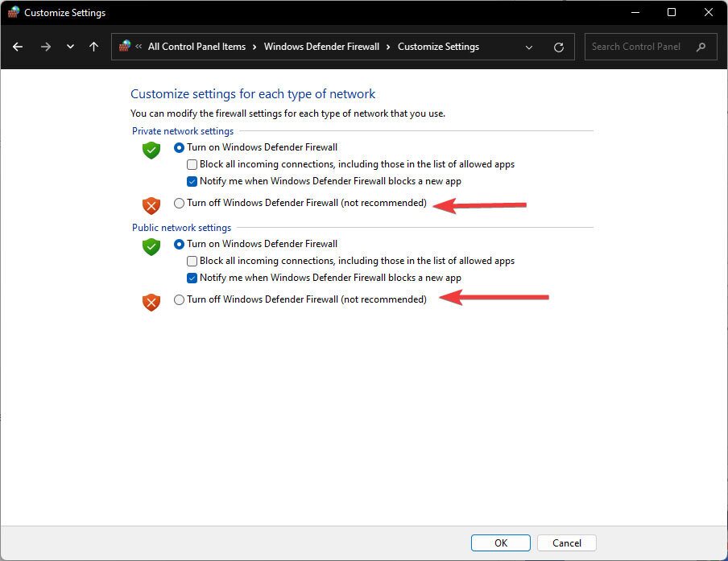Refresh the Customize Settings page
This screenshot has width=728, height=561.
point(559,47)
